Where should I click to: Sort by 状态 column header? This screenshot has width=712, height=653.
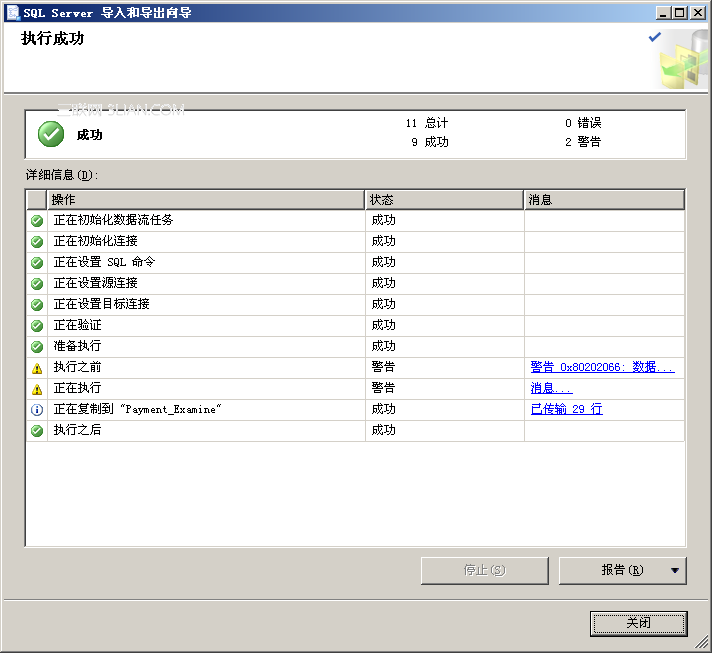(x=445, y=200)
